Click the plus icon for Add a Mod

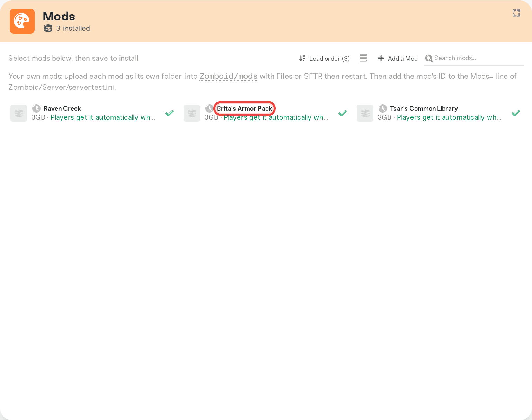click(x=381, y=58)
